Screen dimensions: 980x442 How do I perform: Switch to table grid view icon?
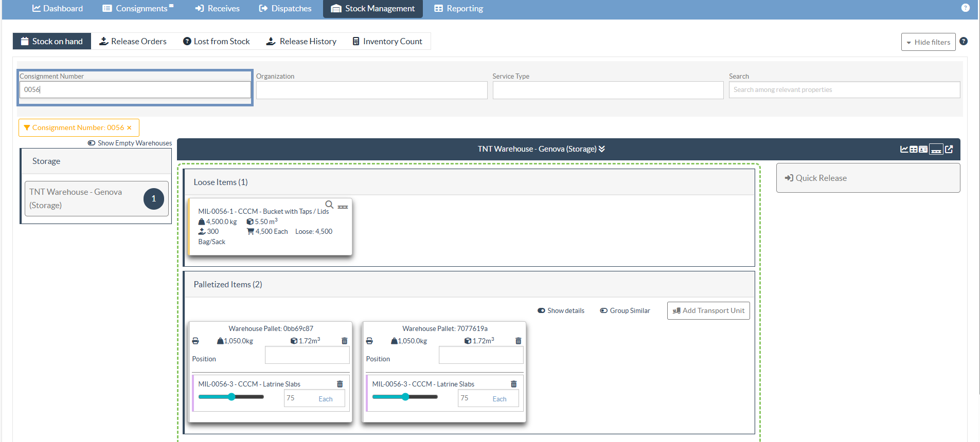pyautogui.click(x=914, y=149)
